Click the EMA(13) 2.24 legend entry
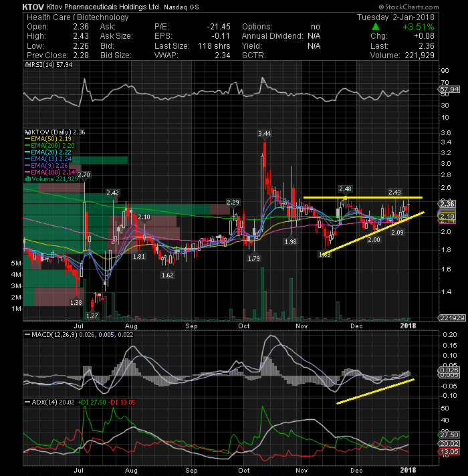The width and height of the screenshot is (468, 476). click(48, 158)
